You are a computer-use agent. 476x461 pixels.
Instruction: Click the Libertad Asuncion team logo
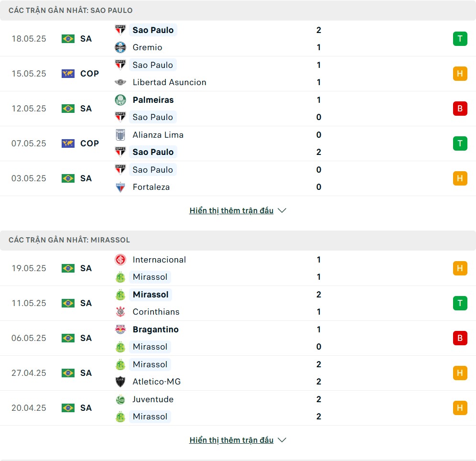pos(120,82)
